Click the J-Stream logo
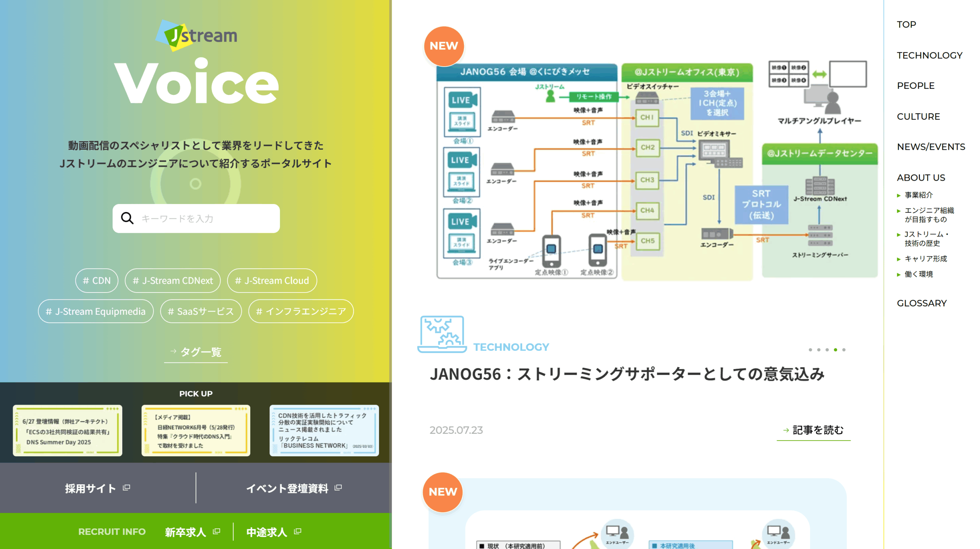 pyautogui.click(x=196, y=35)
